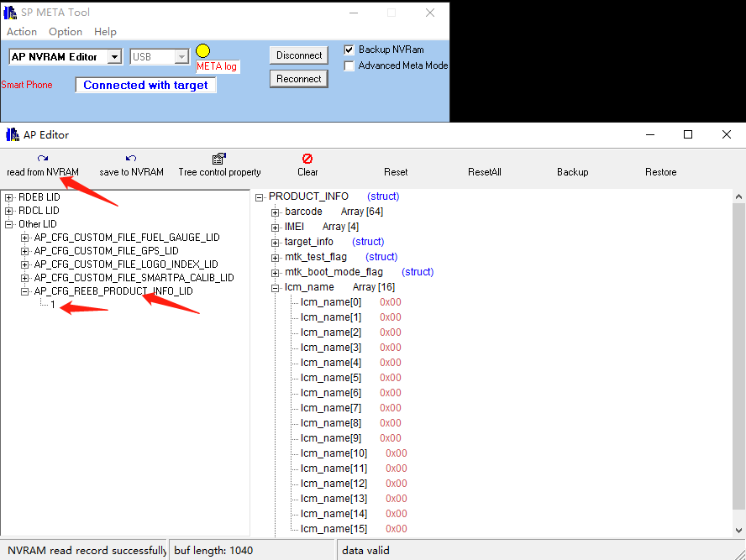This screenshot has height=560, width=746.
Task: Click the Disconnect button
Action: (x=299, y=55)
